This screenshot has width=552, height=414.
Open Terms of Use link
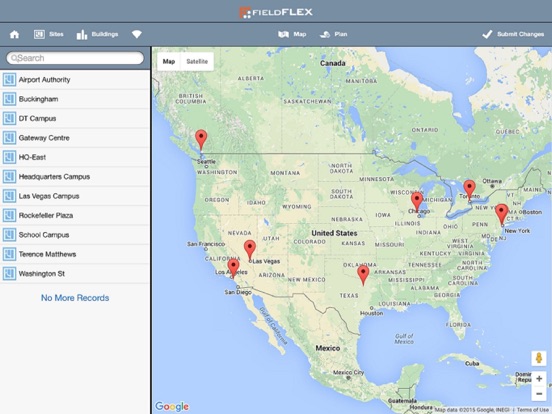point(534,410)
